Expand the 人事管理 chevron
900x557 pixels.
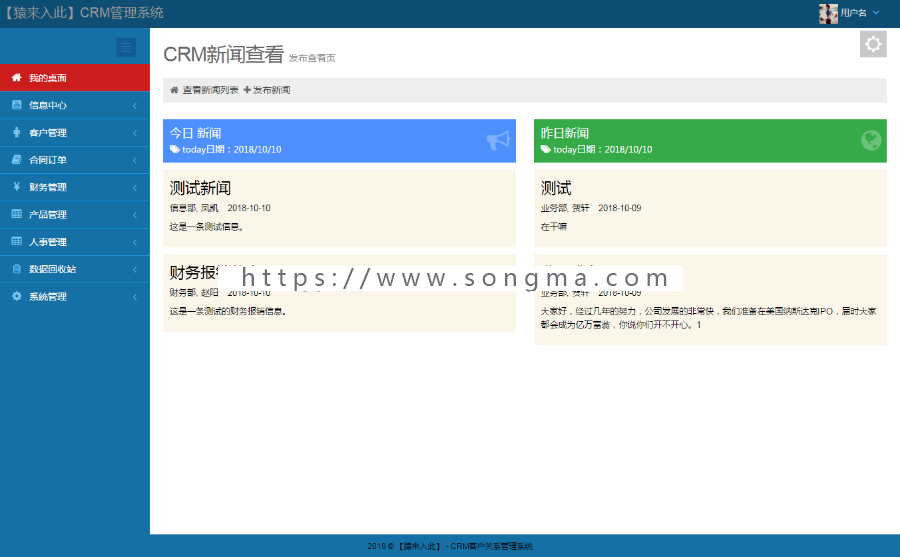(135, 242)
